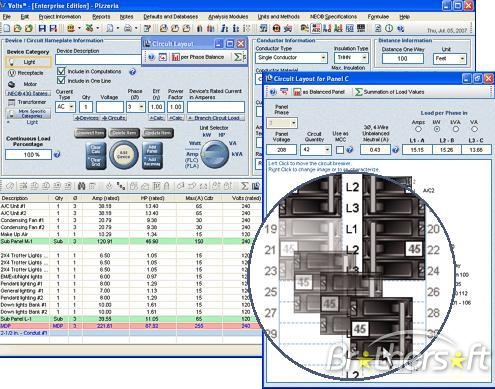Click the help icon next to Continuous Load Percentage
The image size is (495, 389).
[57, 154]
